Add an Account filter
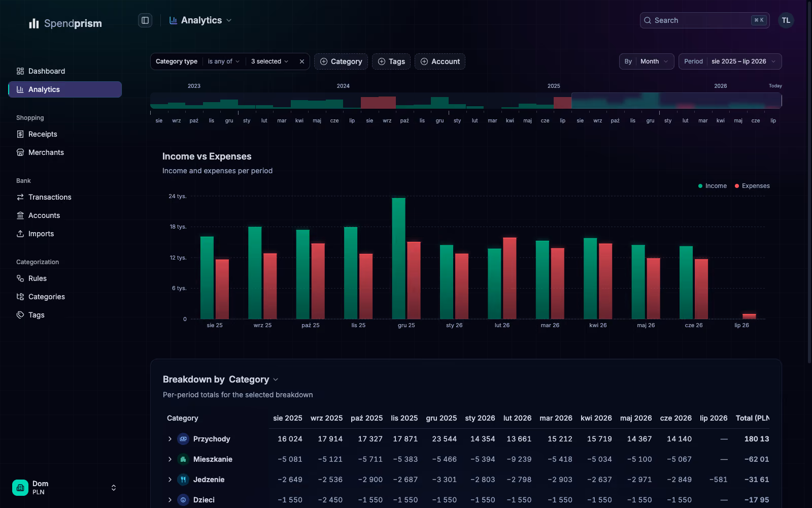 pos(440,61)
